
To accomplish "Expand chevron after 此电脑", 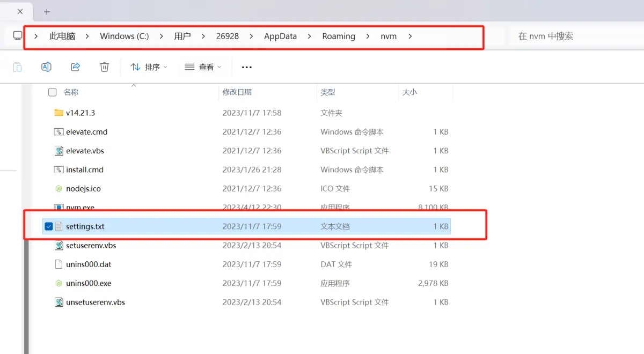I will [87, 36].
